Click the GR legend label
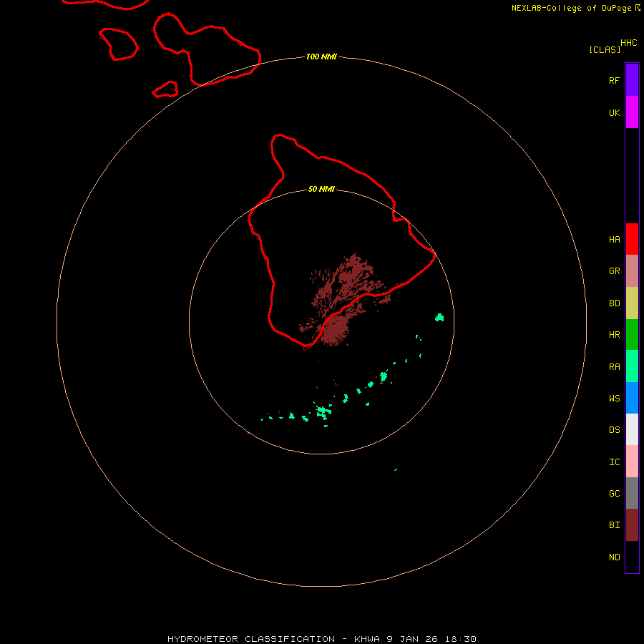This screenshot has width=644, height=644. [x=614, y=271]
